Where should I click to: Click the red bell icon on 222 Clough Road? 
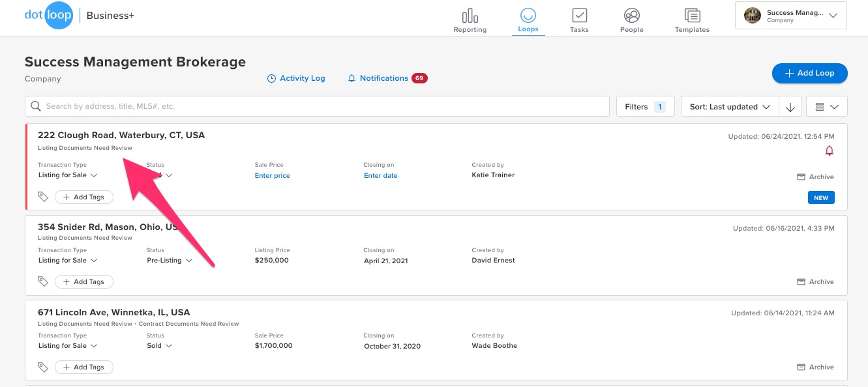(x=830, y=151)
